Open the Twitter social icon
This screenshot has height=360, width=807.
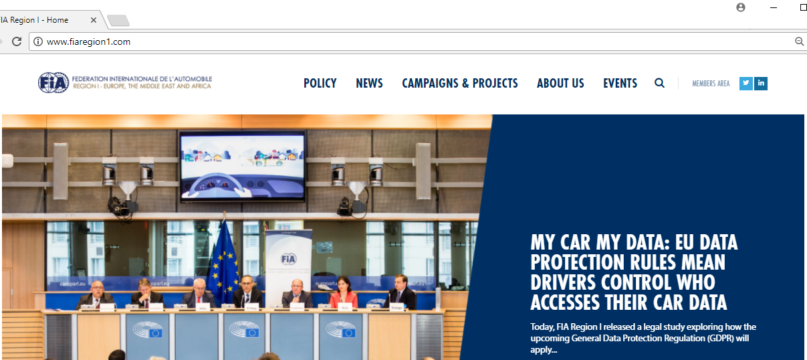point(746,83)
